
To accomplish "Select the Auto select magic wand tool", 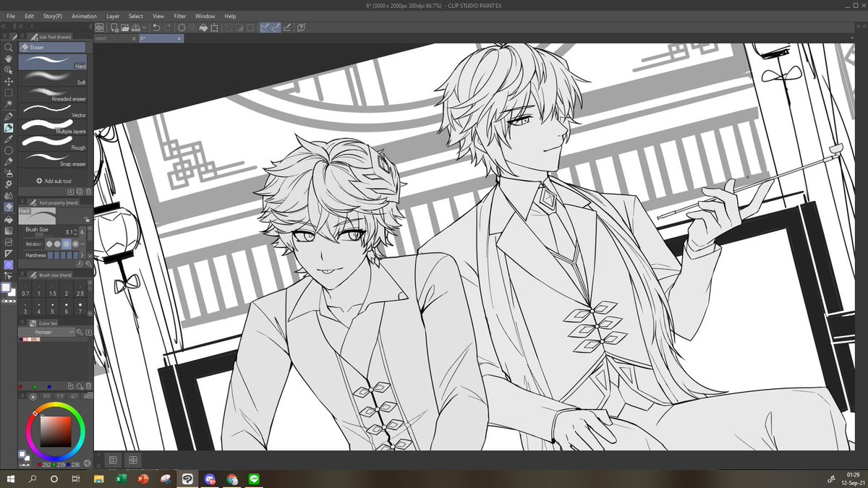I will point(9,105).
